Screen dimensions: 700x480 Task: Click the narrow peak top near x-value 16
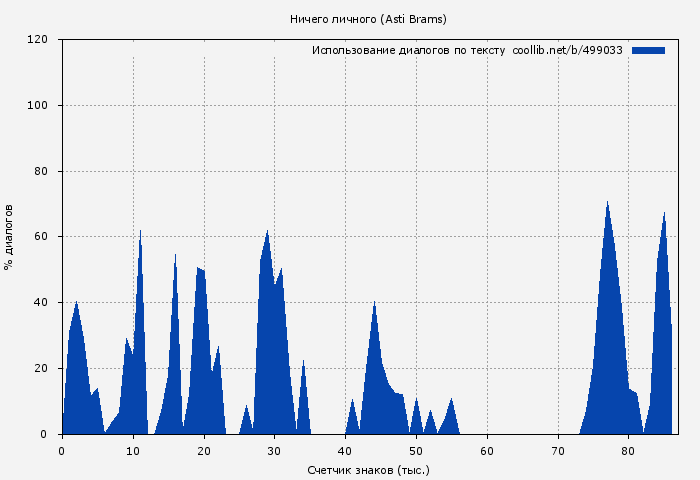pos(175,255)
